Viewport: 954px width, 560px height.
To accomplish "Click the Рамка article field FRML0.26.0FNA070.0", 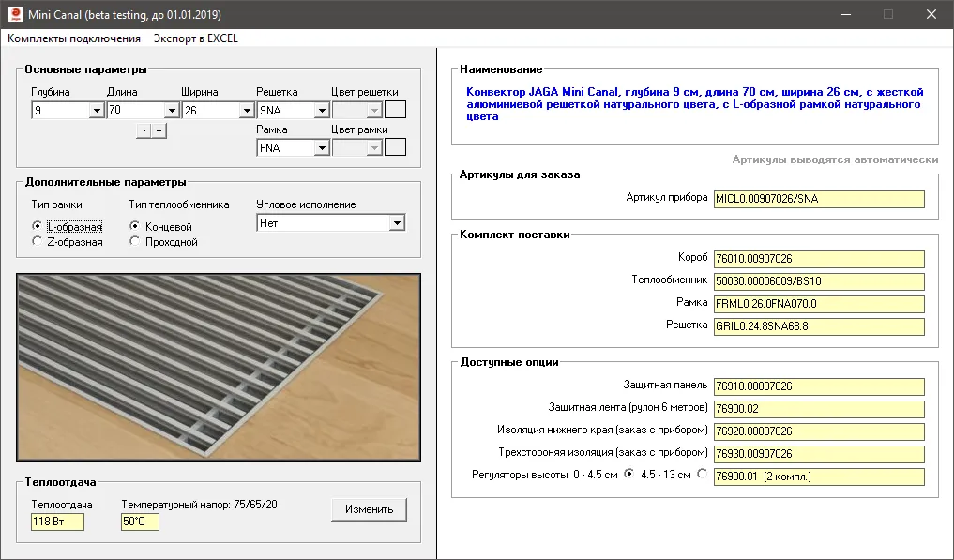I will [x=819, y=304].
